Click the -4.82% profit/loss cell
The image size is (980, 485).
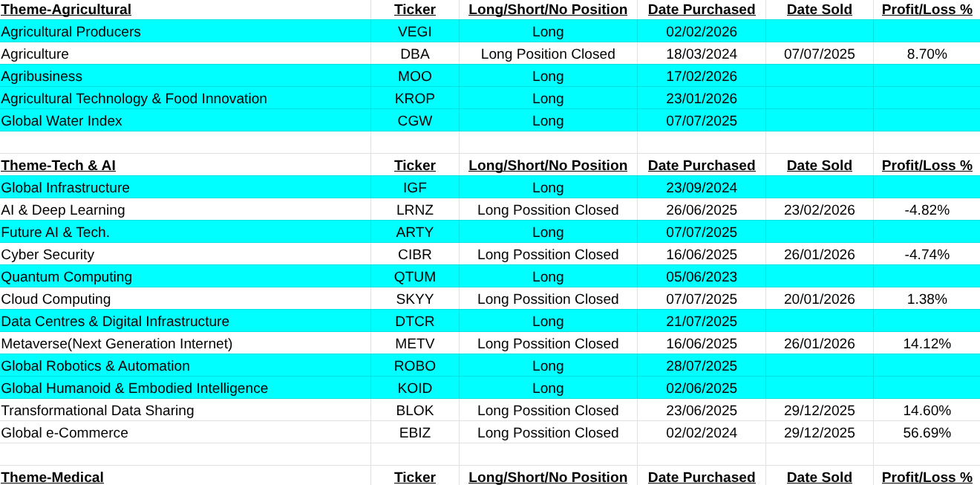927,210
